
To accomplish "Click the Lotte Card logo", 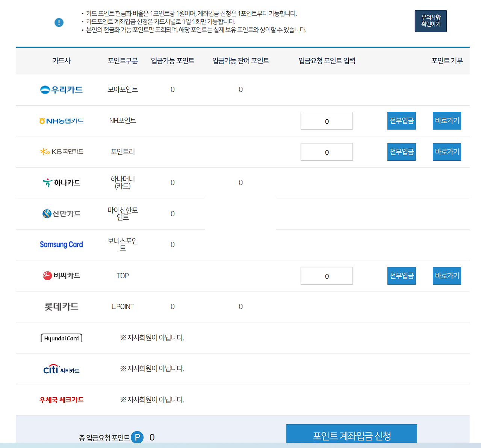I will [x=61, y=306].
